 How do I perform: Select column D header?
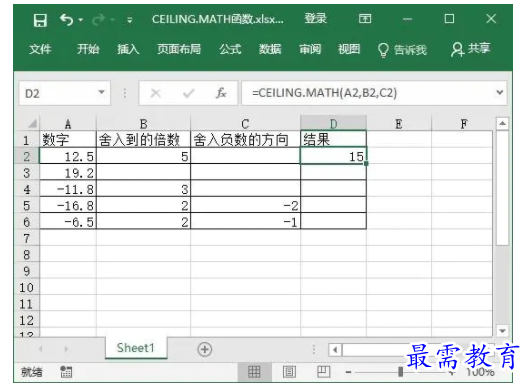[x=333, y=124]
